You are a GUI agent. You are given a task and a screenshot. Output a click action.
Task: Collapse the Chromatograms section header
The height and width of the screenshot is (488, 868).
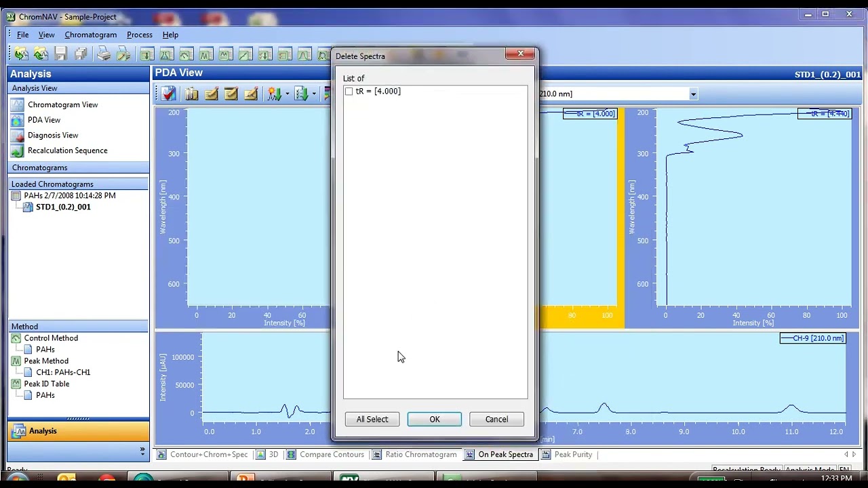pyautogui.click(x=79, y=167)
